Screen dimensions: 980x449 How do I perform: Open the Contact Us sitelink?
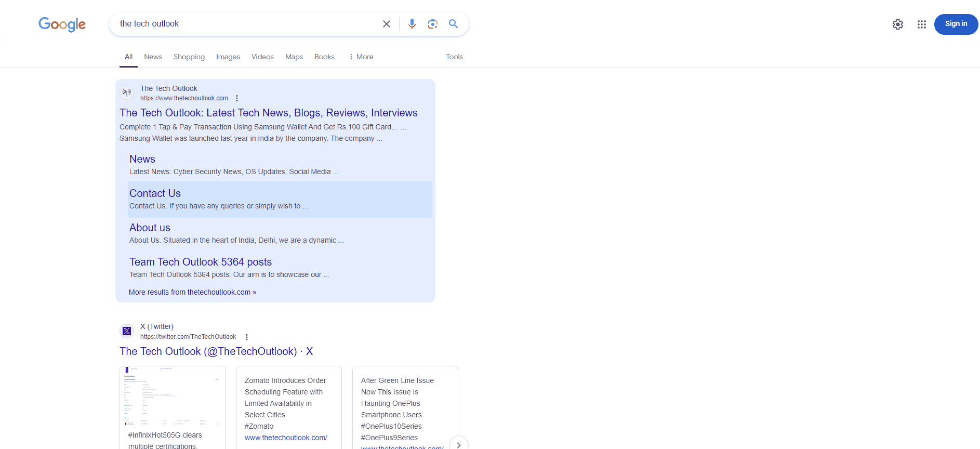tap(155, 193)
